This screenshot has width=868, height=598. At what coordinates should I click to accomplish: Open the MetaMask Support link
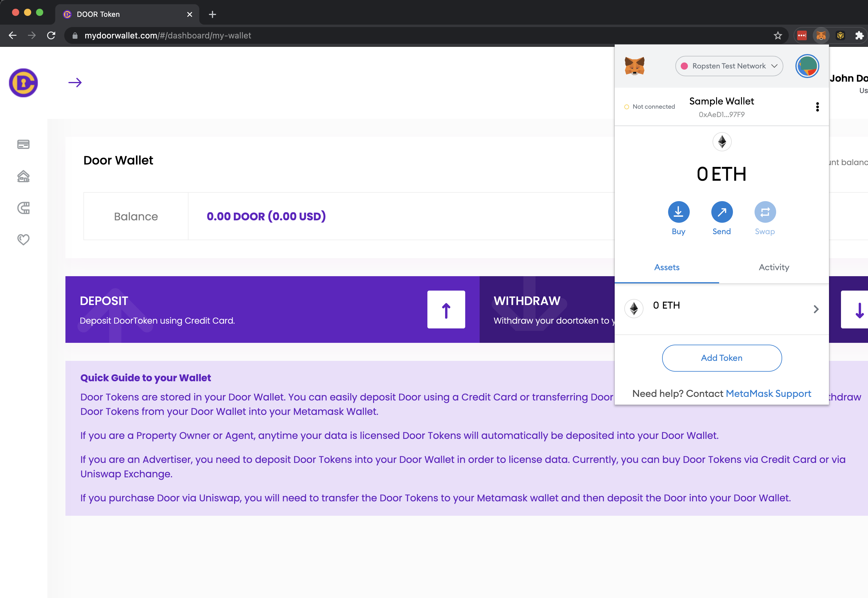click(x=768, y=394)
